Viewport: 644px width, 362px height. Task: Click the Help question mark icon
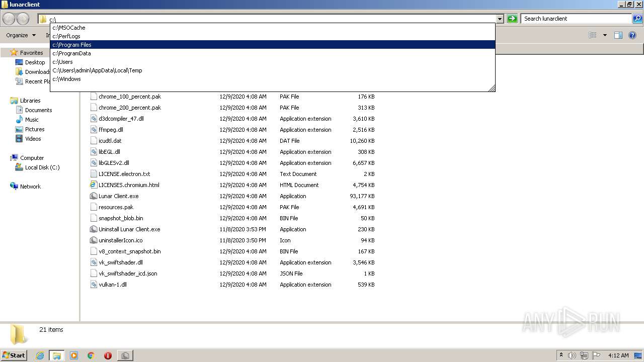(x=632, y=35)
